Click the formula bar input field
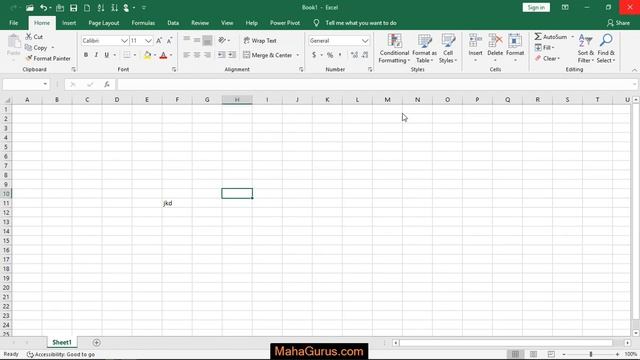This screenshot has width=640, height=360. pyautogui.click(x=377, y=84)
